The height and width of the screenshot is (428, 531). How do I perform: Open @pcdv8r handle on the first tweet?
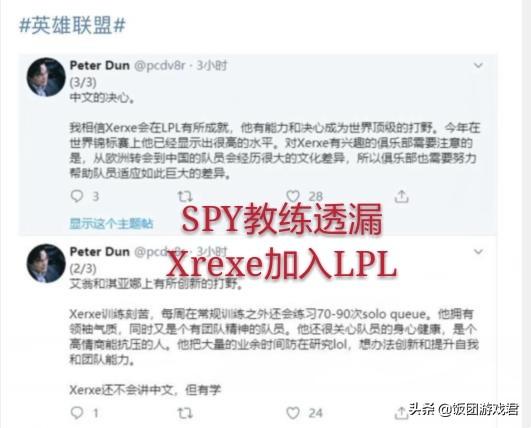tap(160, 66)
